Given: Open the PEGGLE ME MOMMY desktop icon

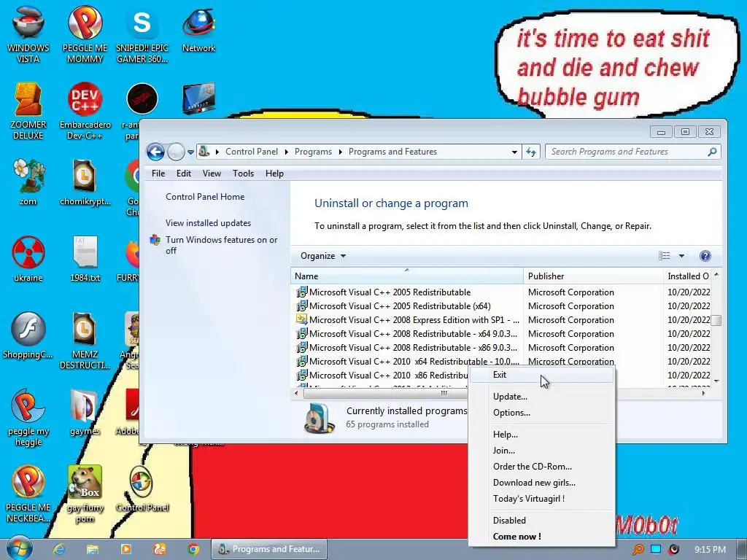Looking at the screenshot, I should pos(85,34).
